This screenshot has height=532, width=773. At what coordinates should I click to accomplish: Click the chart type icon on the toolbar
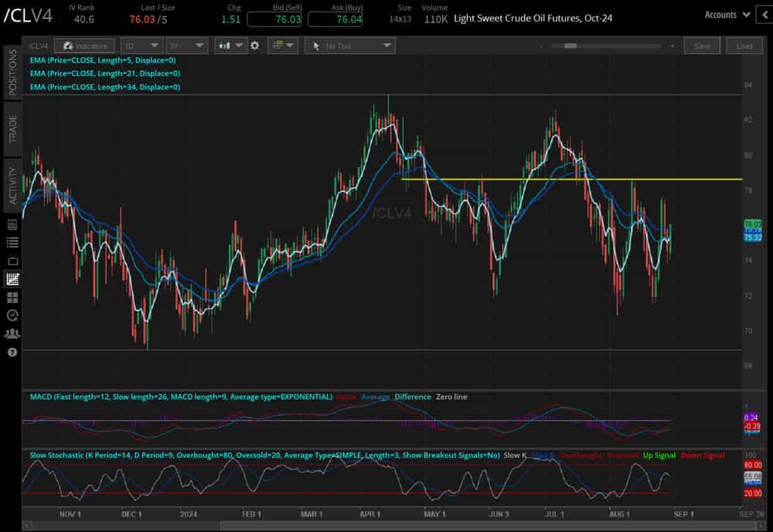click(x=226, y=46)
